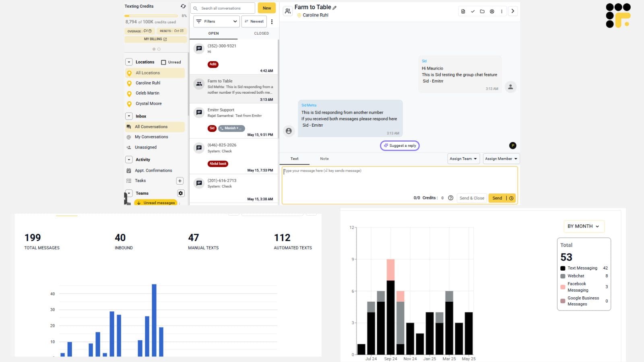Open Unassigned conversations in the sidebar

(145, 147)
